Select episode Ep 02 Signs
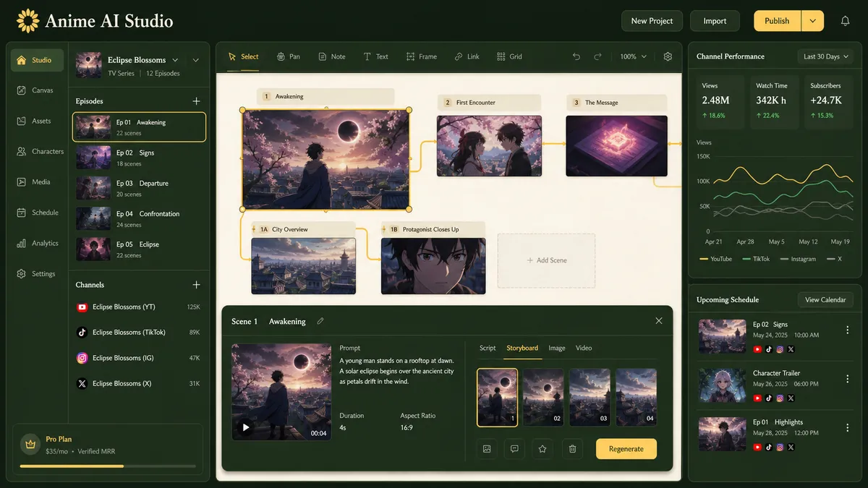Image resolution: width=868 pixels, height=488 pixels. click(139, 158)
